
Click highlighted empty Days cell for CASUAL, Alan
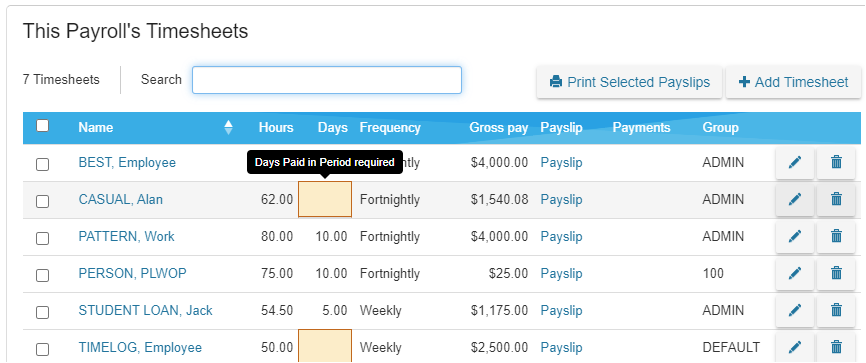pyautogui.click(x=325, y=199)
